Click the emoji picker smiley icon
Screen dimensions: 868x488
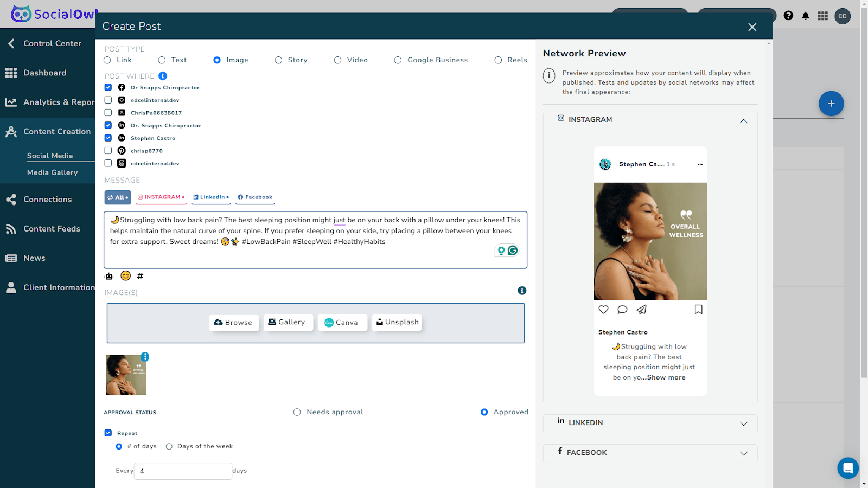coord(125,276)
